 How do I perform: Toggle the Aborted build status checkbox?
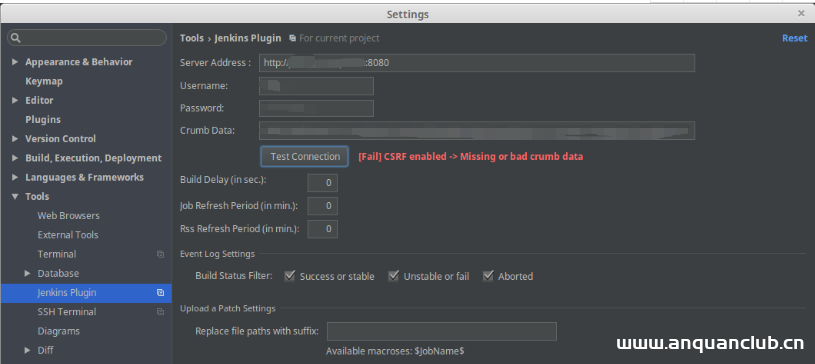coord(488,276)
